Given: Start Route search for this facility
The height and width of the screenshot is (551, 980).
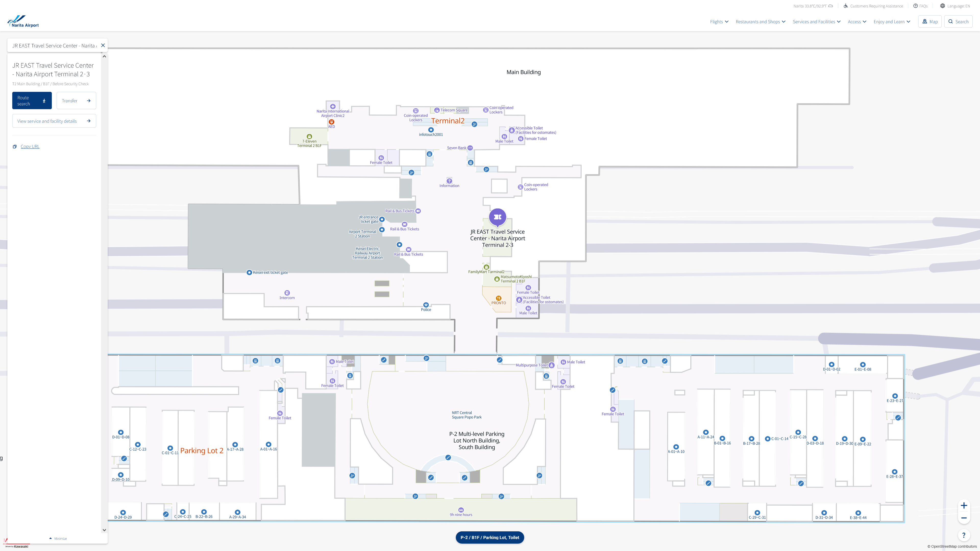Looking at the screenshot, I should point(32,101).
